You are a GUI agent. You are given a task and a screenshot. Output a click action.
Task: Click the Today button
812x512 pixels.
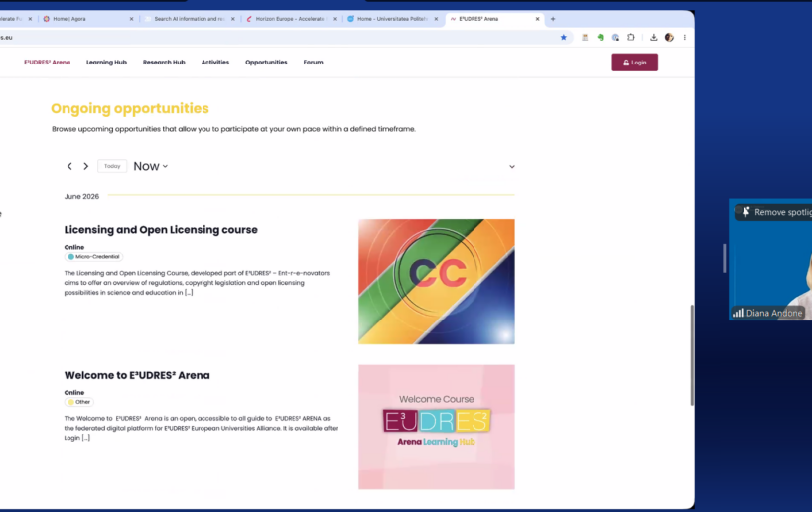(x=112, y=166)
